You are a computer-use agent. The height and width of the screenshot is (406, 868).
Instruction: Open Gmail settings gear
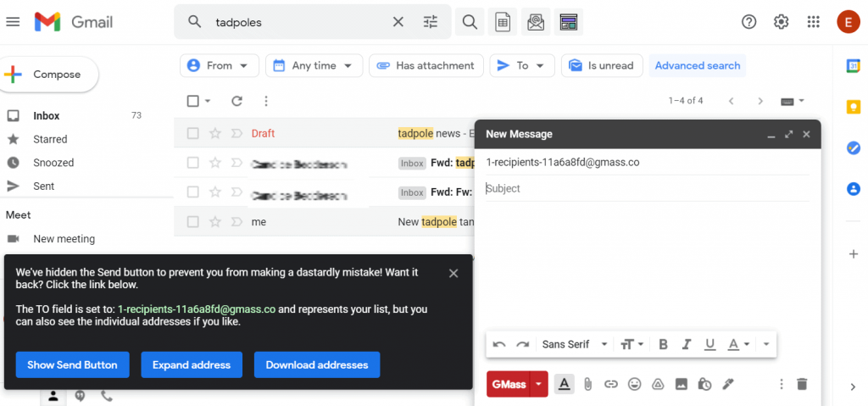781,21
